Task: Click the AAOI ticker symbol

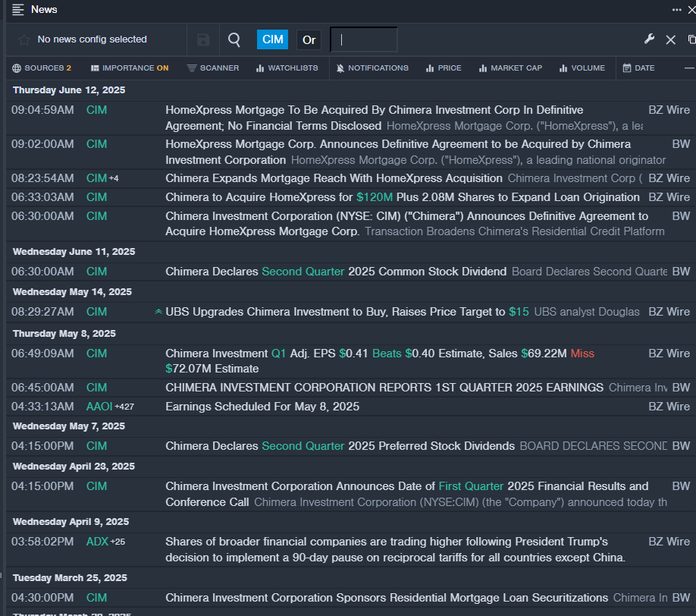Action: tap(99, 407)
